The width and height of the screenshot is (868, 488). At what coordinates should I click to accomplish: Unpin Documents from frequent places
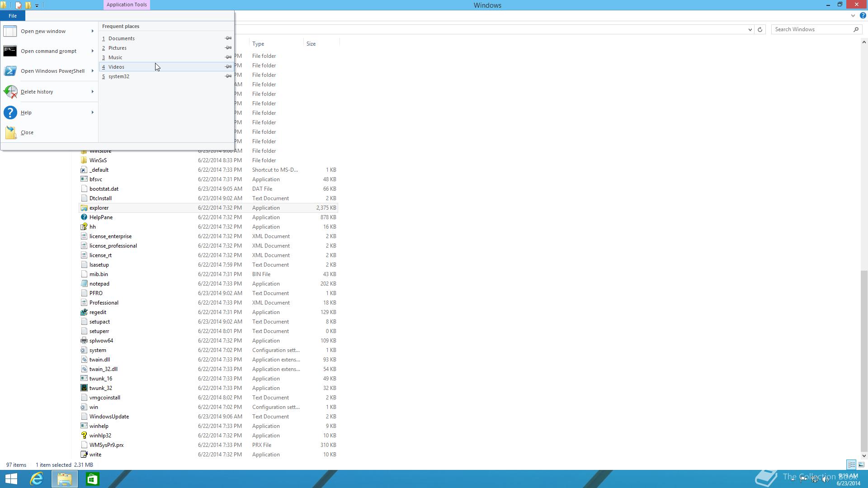(228, 38)
